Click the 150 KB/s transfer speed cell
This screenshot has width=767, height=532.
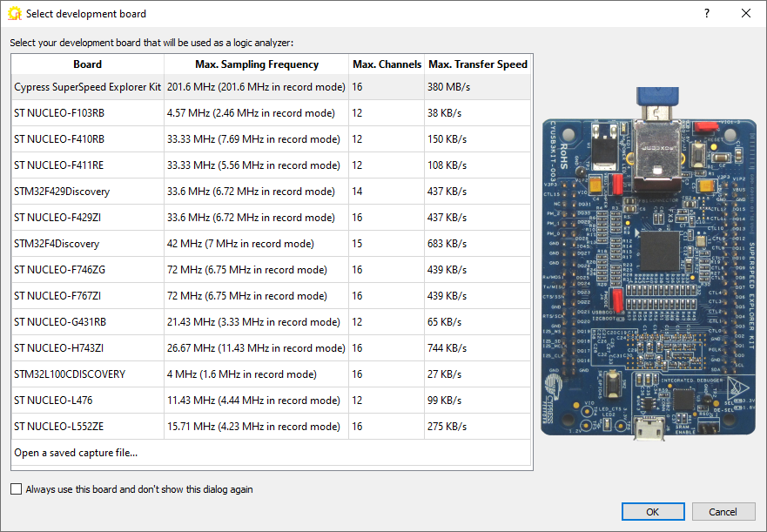[x=477, y=139]
